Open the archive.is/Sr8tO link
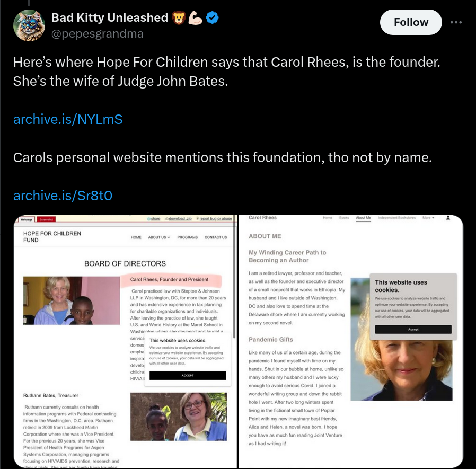Screen dimensions: 476x469 [x=63, y=196]
